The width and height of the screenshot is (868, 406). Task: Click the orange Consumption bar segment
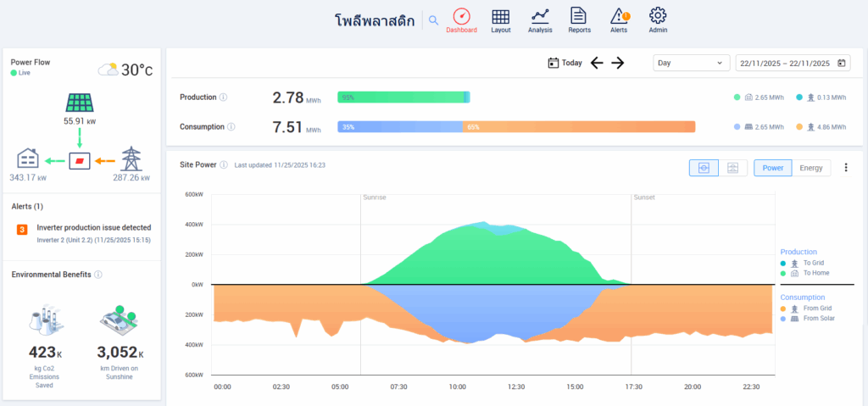578,126
